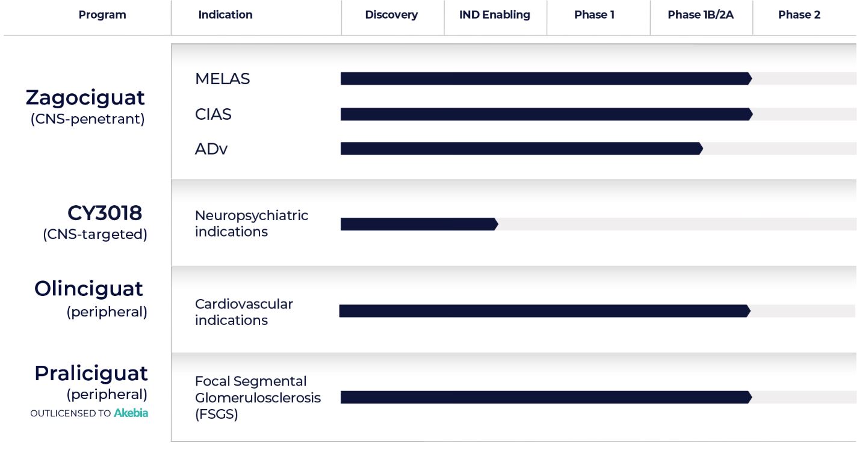The image size is (868, 450).
Task: Click the Zagociguat program name
Action: tap(85, 97)
